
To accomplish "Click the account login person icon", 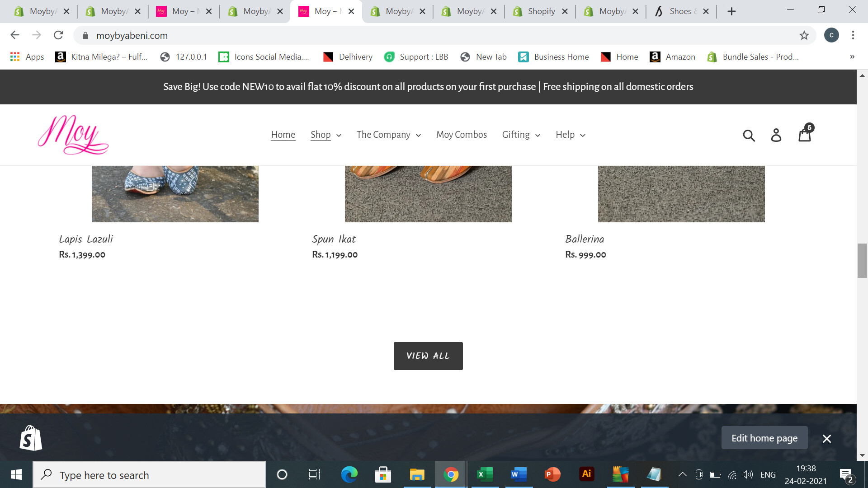I will [776, 135].
